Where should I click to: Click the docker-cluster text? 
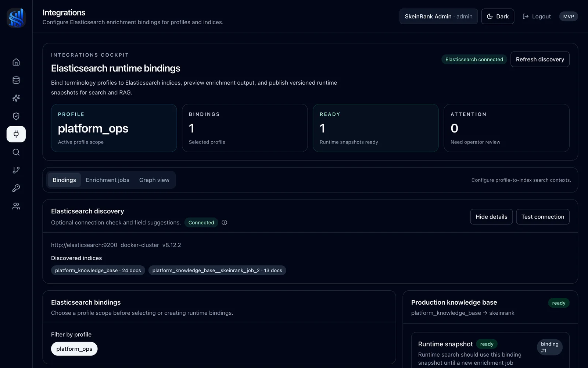(x=140, y=245)
